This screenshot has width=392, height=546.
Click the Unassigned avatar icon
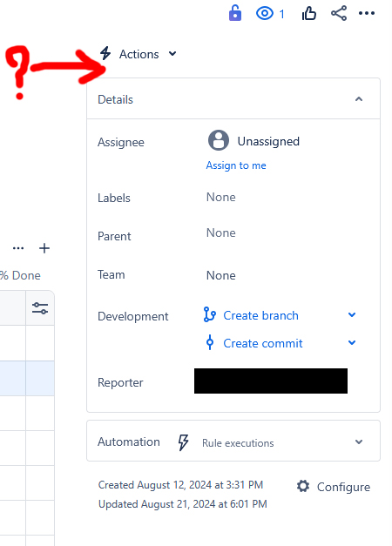(x=219, y=140)
